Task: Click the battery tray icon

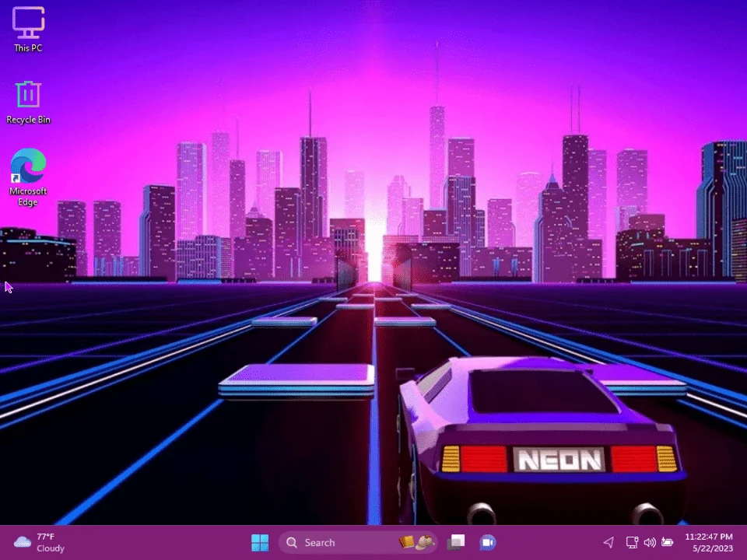Action: pyautogui.click(x=668, y=542)
